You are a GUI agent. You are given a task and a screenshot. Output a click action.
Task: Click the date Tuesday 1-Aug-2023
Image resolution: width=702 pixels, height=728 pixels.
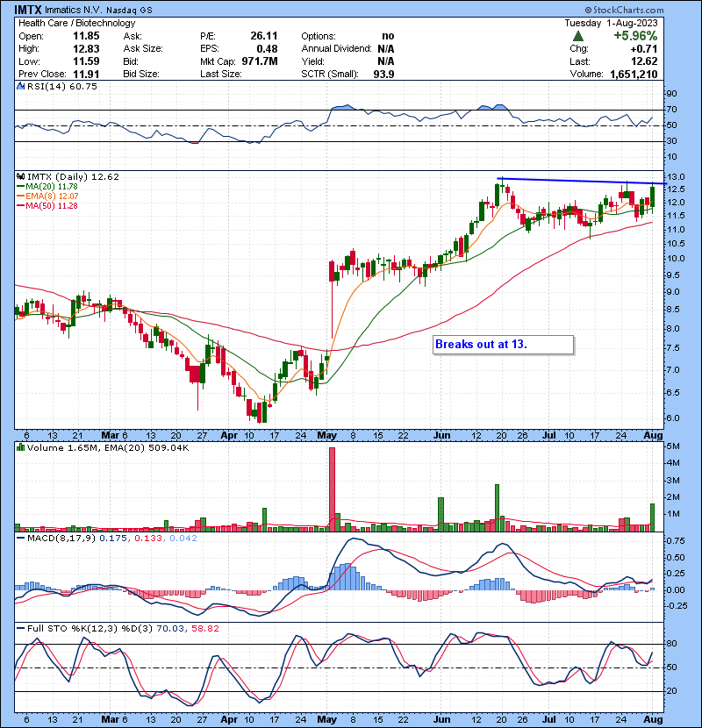pyautogui.click(x=611, y=23)
